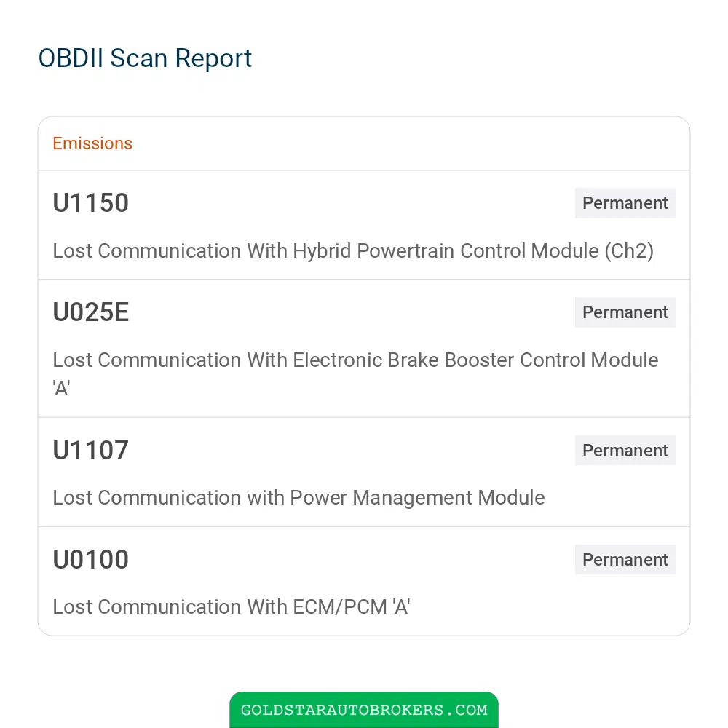Click the Permanent badge beside U1107
The height and width of the screenshot is (728, 728).
coord(625,451)
